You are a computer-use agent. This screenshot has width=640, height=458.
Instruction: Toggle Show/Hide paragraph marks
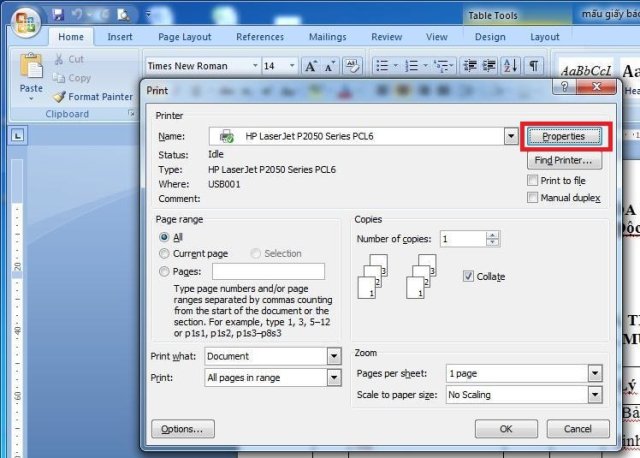(x=533, y=65)
